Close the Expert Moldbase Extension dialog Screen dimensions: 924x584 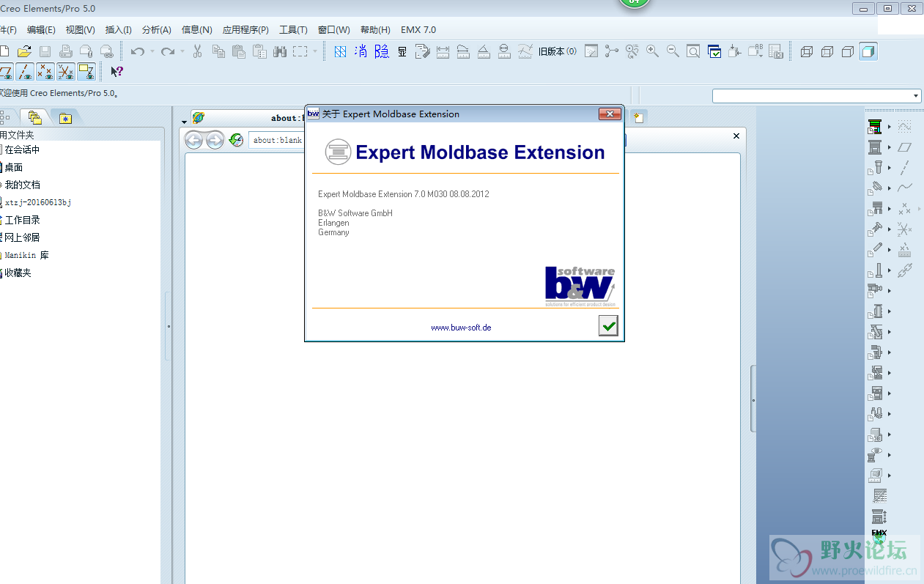click(x=610, y=114)
